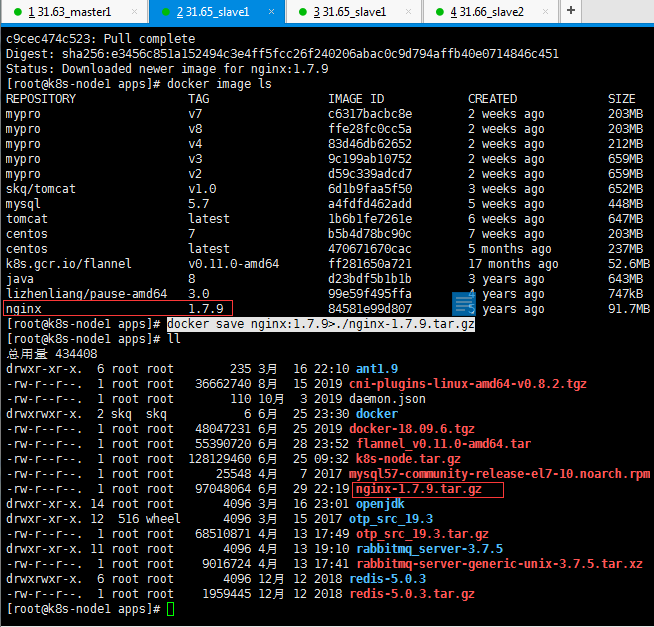Click flannel_v0.11.0-amd64.tar file name
The width and height of the screenshot is (654, 627).
pos(443,444)
